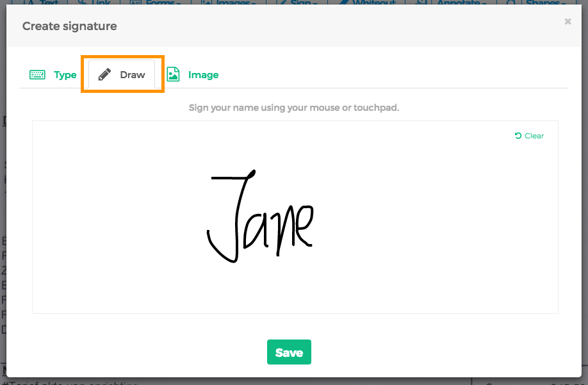The height and width of the screenshot is (385, 588).
Task: Click the picture icon on Image tab
Action: click(172, 74)
